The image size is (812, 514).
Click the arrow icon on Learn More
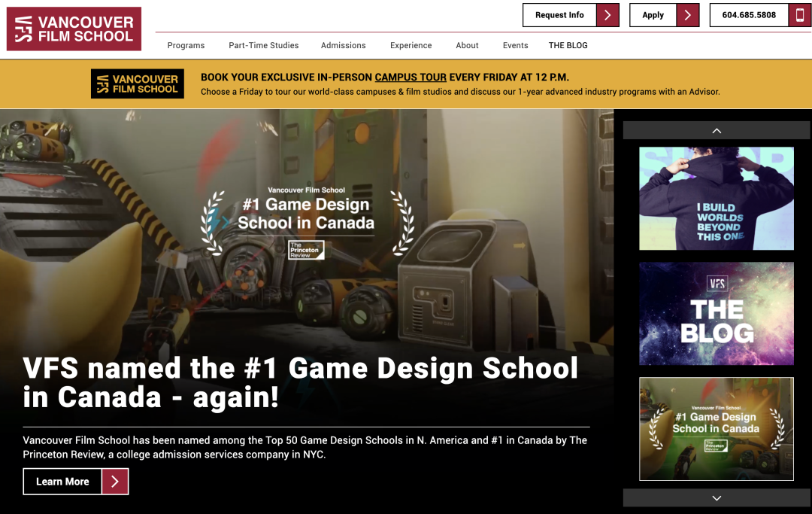(x=115, y=482)
